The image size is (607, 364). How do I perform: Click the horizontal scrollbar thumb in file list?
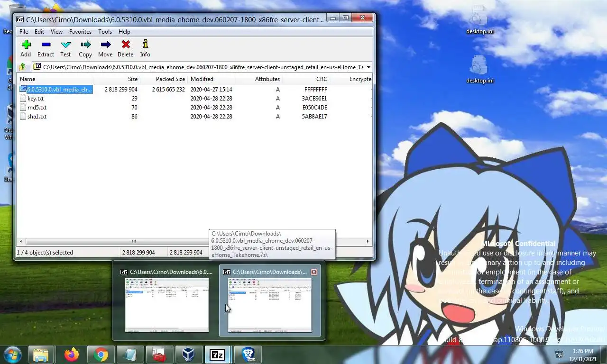(134, 241)
